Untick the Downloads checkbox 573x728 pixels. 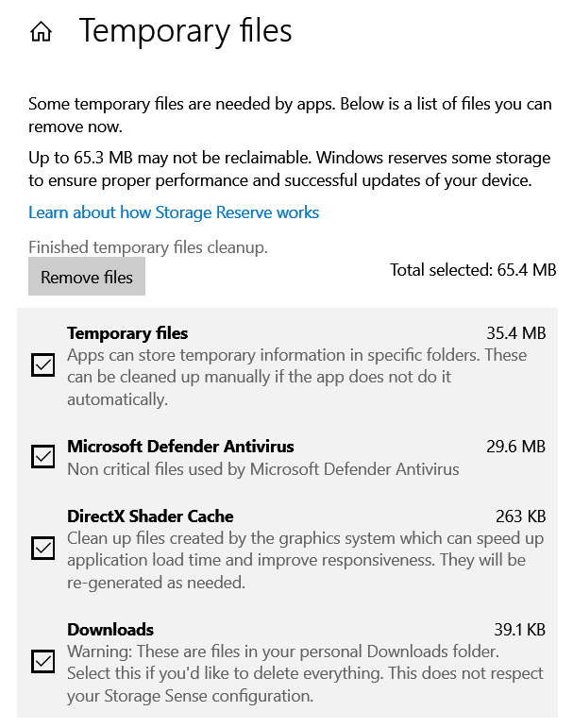pyautogui.click(x=42, y=661)
